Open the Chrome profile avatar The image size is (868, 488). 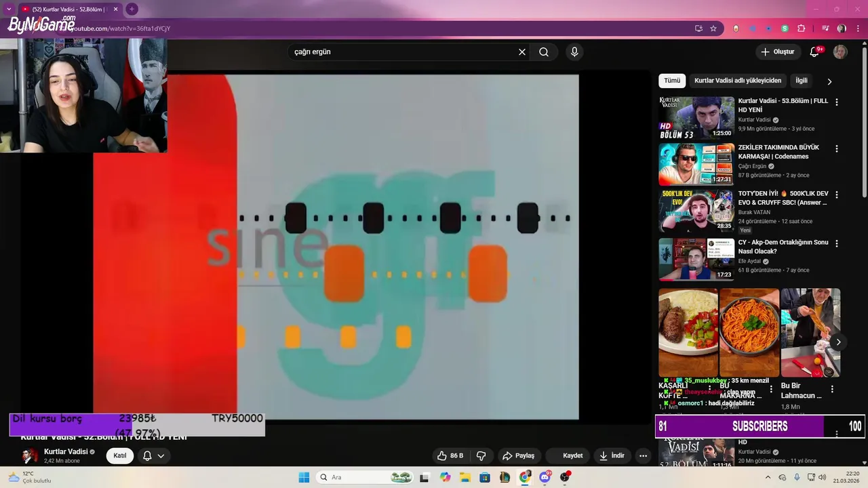click(842, 28)
